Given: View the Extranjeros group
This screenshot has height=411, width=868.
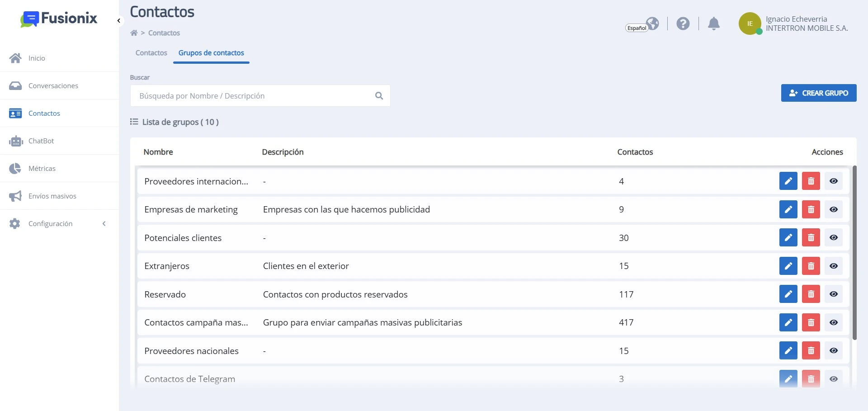Looking at the screenshot, I should click(x=834, y=266).
